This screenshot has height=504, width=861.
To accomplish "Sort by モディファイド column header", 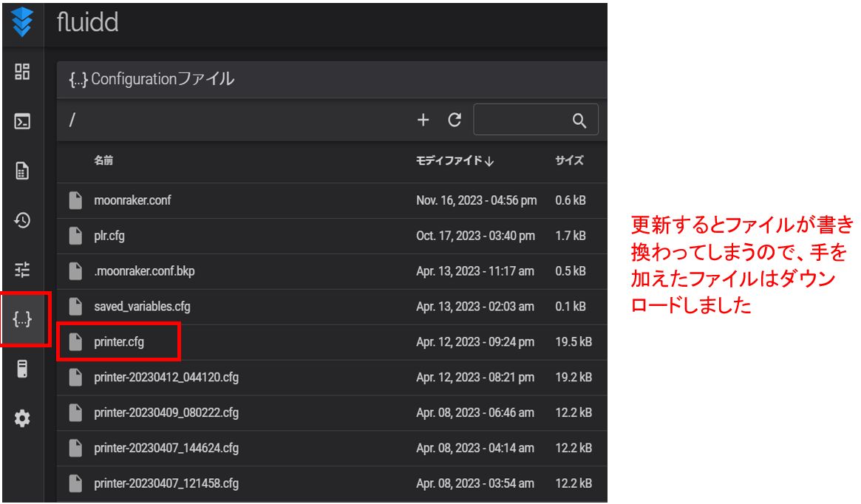I will [x=455, y=160].
